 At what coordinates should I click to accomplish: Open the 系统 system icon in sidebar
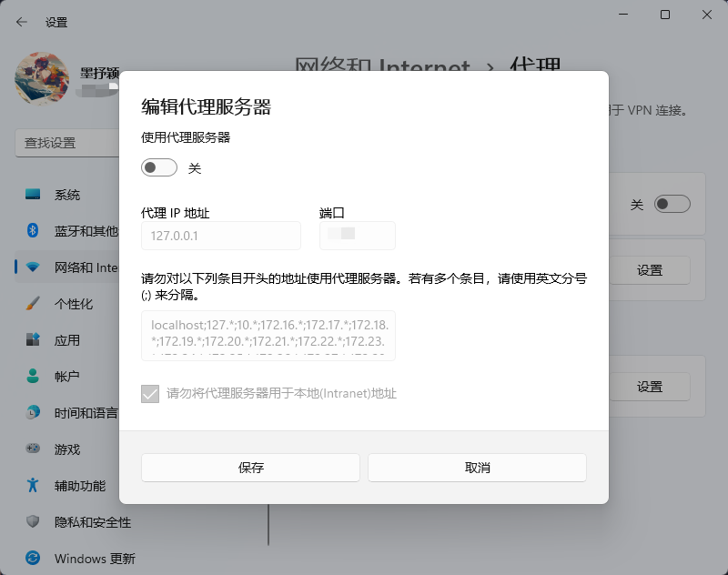point(33,195)
